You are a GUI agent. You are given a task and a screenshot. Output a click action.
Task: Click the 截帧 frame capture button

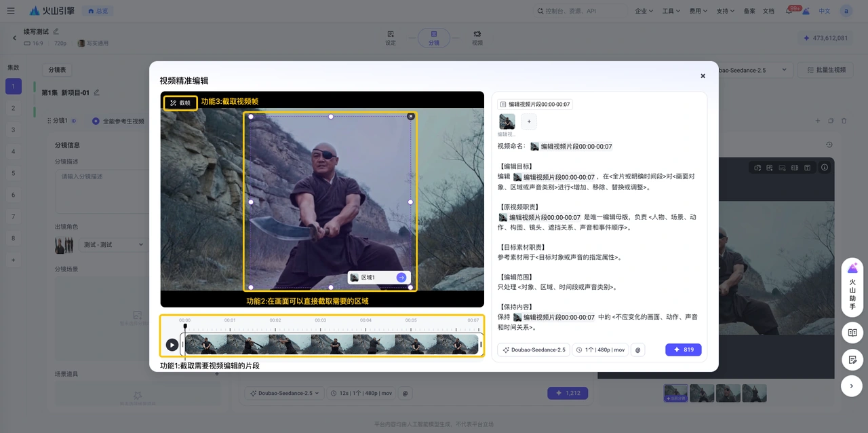point(180,103)
